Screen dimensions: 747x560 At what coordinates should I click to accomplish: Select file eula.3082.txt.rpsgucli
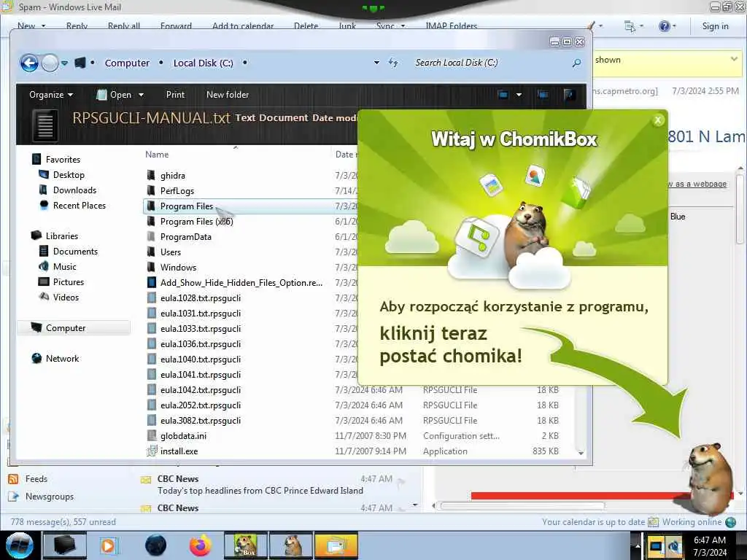tap(200, 421)
